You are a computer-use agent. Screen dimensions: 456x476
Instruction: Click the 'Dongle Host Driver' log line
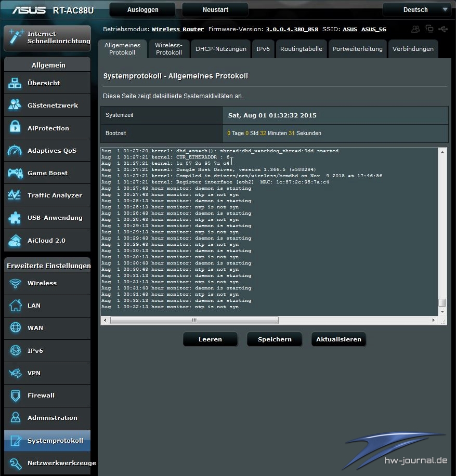pyautogui.click(x=209, y=169)
